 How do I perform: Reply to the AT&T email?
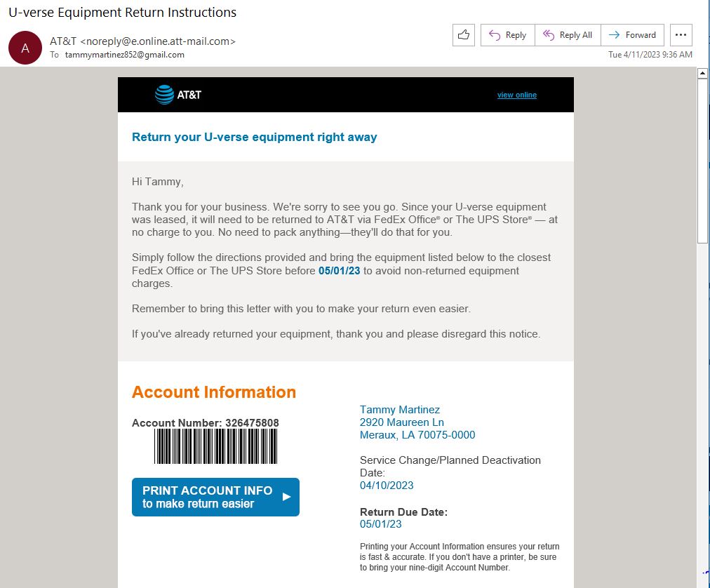(508, 35)
